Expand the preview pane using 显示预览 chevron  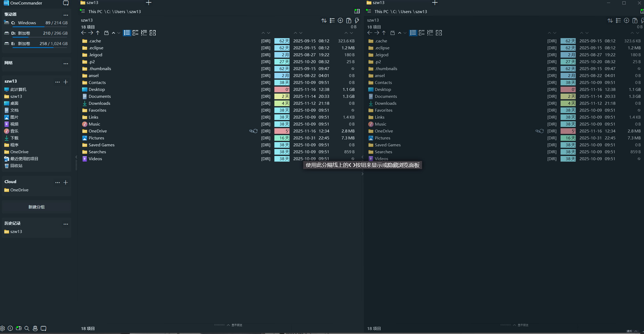(x=228, y=325)
